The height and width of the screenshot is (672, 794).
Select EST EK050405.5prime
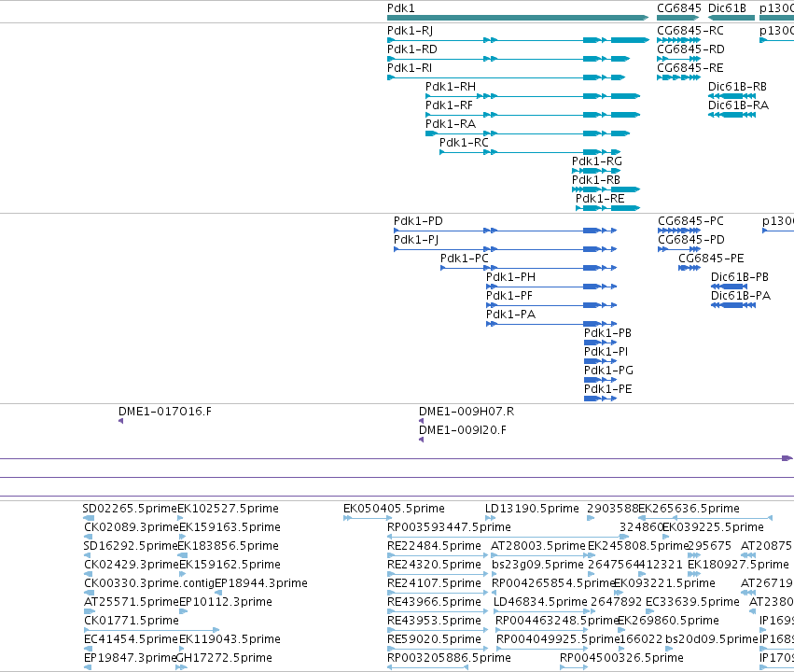pos(368,518)
